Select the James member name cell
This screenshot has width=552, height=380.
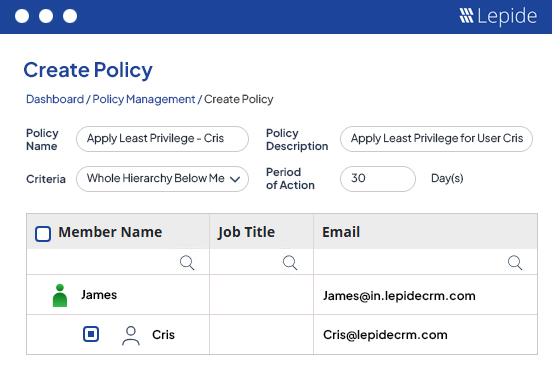coord(118,295)
